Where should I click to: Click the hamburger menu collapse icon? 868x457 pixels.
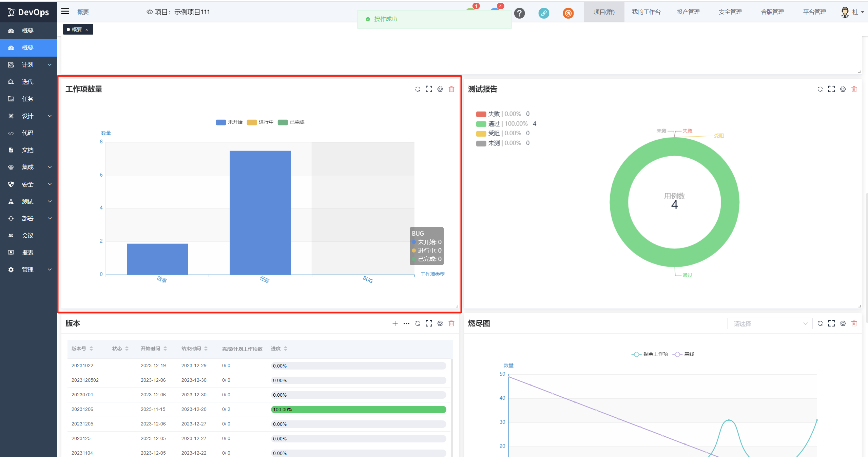click(65, 12)
